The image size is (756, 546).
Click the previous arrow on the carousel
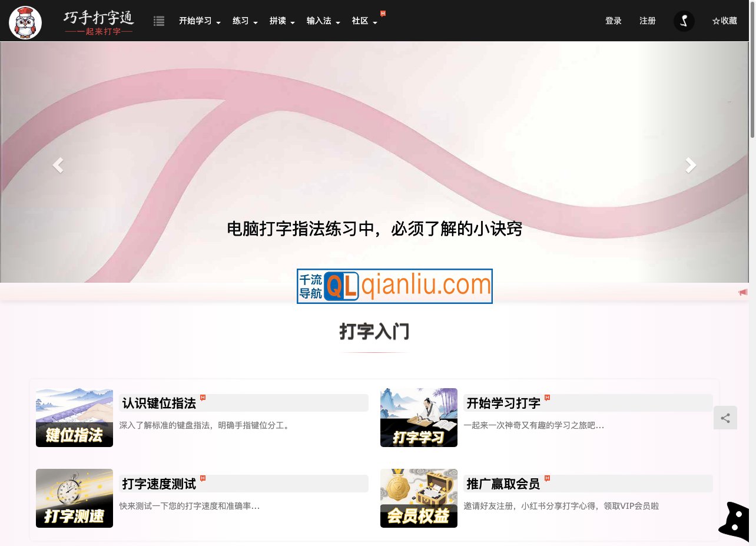[58, 165]
